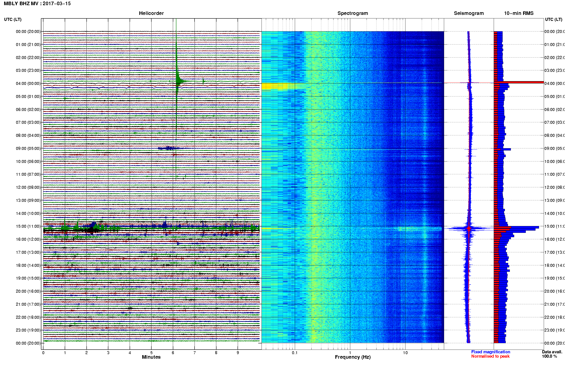This screenshot has width=588, height=368.
Task: Select 02:00 (22:00) on the Helicorder time axis
Action: coord(28,58)
